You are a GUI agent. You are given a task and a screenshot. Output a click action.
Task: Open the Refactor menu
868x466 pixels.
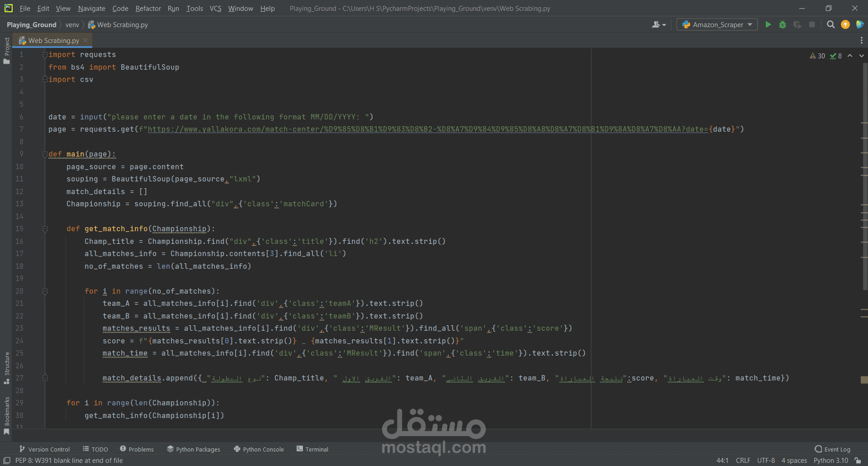coord(148,8)
